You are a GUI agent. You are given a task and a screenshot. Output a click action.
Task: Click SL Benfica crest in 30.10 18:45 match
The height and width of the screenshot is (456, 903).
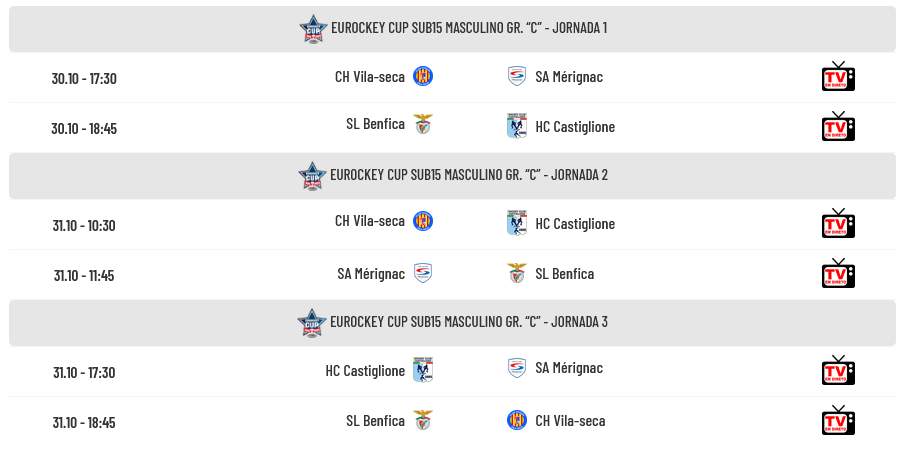tap(423, 125)
